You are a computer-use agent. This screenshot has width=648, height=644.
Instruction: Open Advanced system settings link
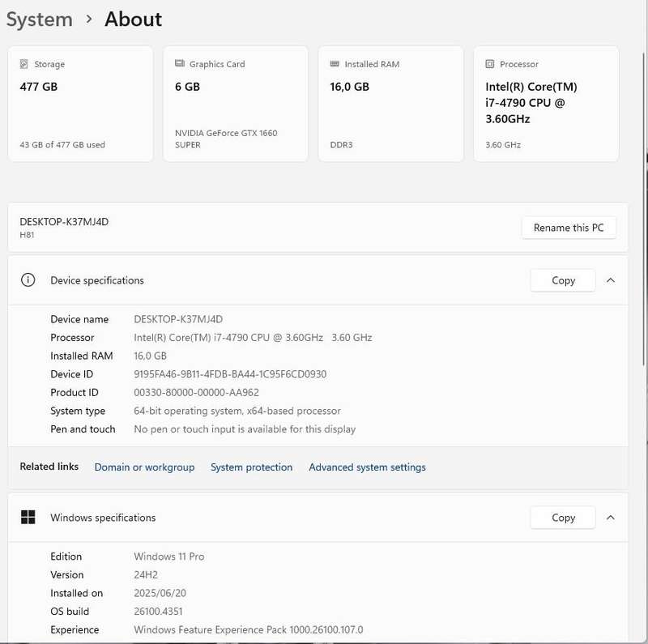367,467
